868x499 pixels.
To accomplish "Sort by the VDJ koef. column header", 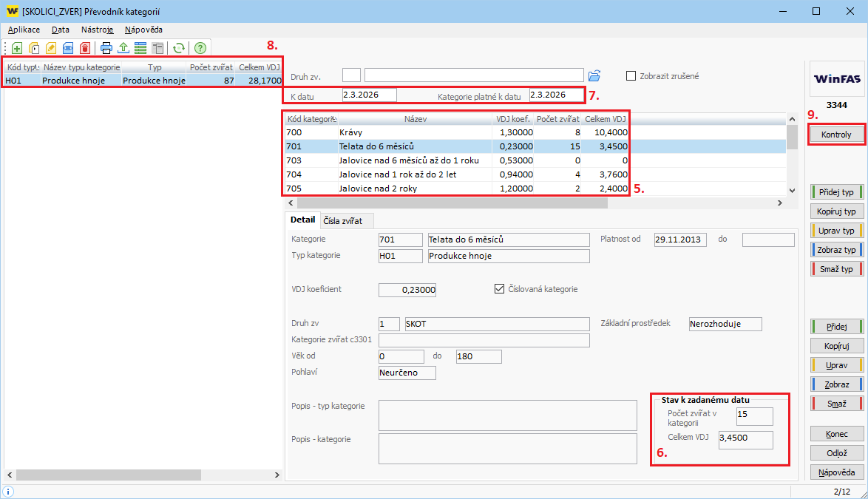I will pos(513,118).
